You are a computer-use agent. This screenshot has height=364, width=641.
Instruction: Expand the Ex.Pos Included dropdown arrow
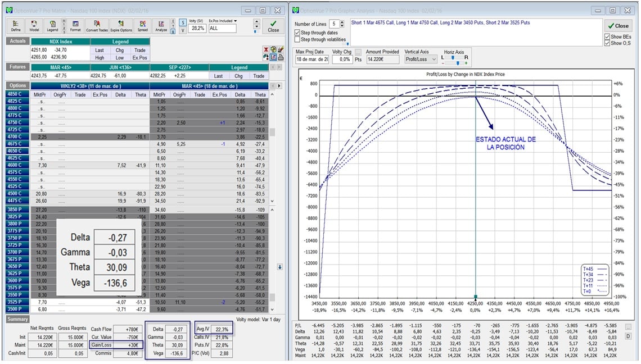pos(236,21)
